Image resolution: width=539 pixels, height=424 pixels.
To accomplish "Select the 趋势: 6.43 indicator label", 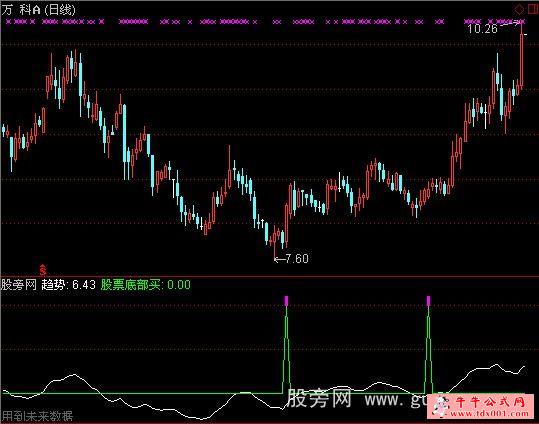I will click(68, 285).
